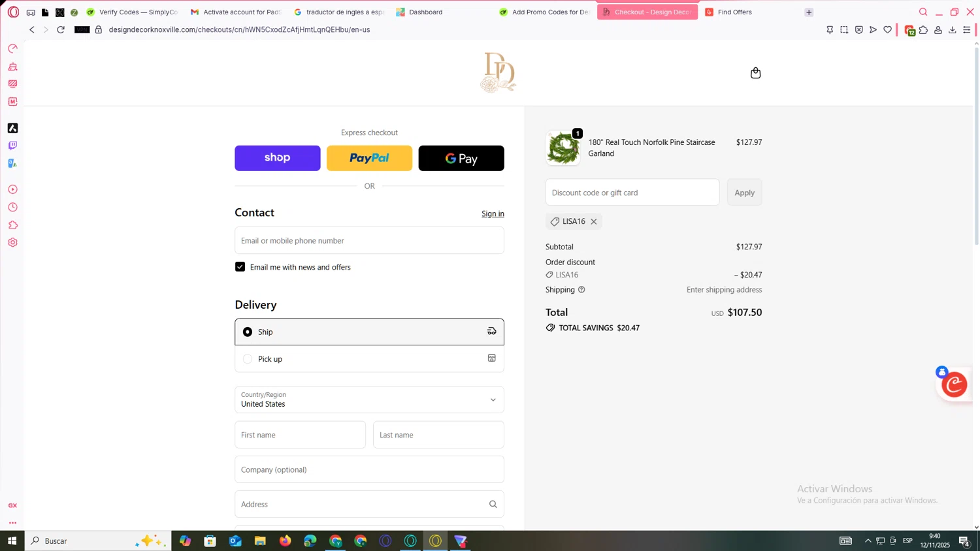Reload the checkout page
980x551 pixels.
pos(61,30)
